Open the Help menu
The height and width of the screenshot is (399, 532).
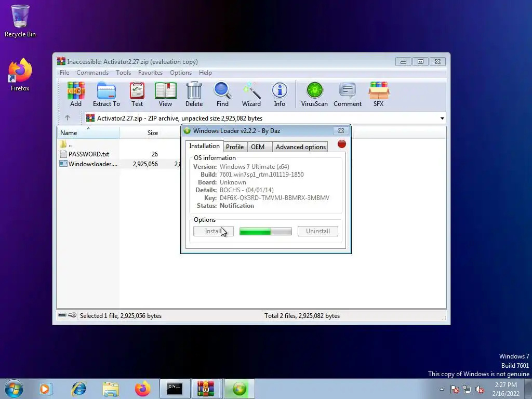pyautogui.click(x=205, y=73)
